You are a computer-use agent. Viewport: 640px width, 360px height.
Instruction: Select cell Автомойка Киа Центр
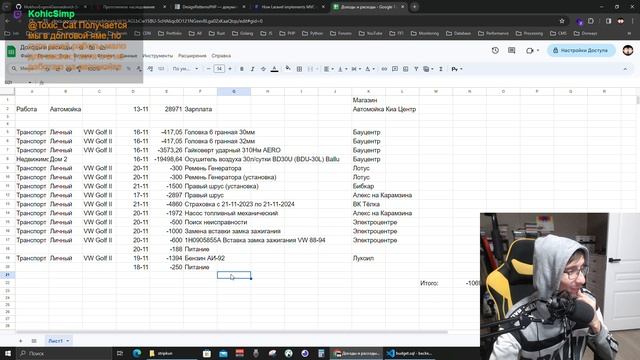click(384, 109)
